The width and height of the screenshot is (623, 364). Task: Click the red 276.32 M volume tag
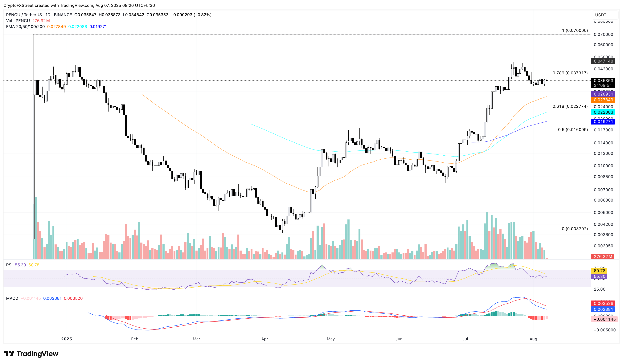[x=603, y=256]
